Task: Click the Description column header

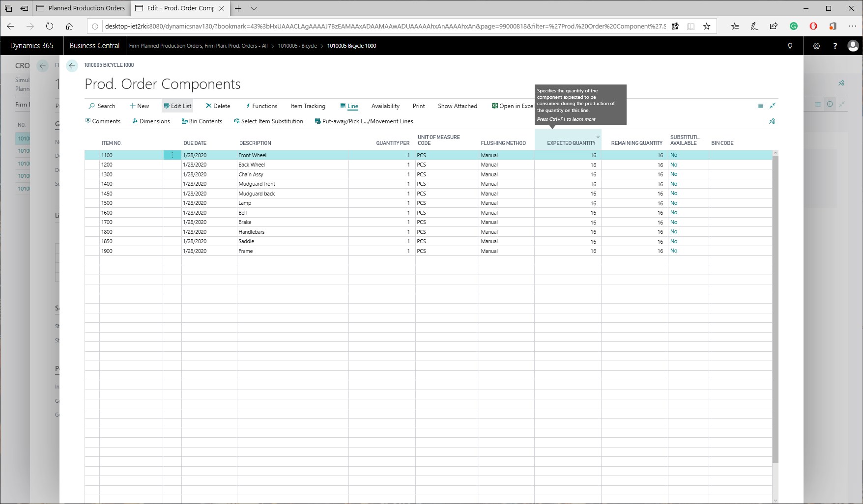Action: pos(255,143)
